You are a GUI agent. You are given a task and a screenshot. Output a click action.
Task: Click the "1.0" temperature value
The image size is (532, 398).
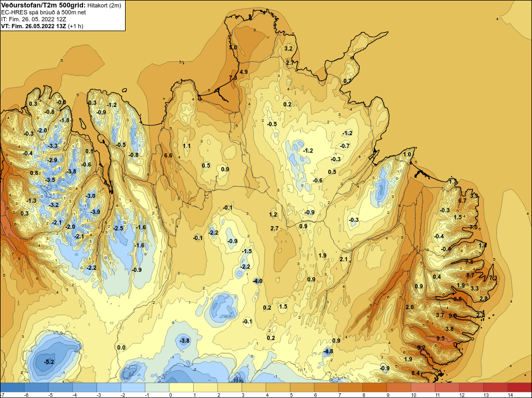coord(407,154)
